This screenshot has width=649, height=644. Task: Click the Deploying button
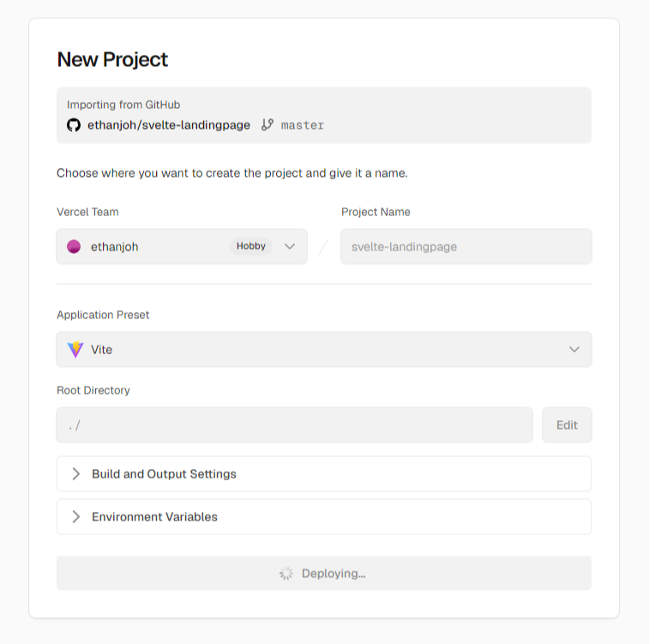[x=324, y=574]
